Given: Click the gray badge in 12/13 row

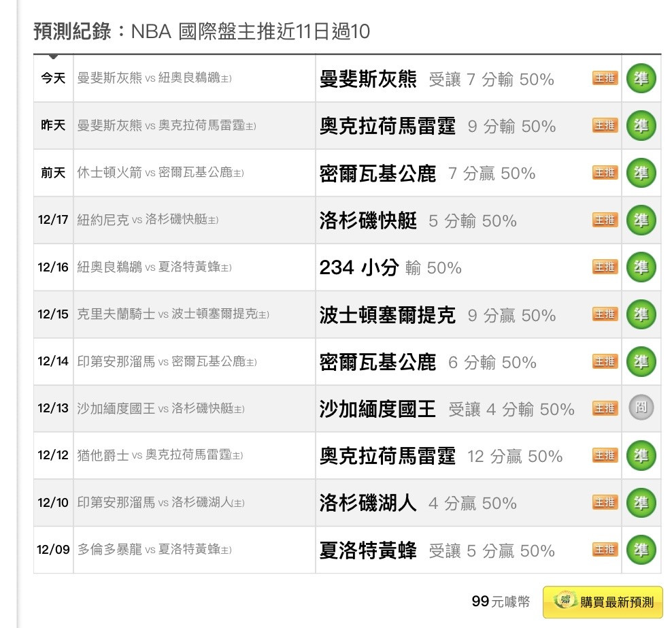Looking at the screenshot, I should point(641,408).
